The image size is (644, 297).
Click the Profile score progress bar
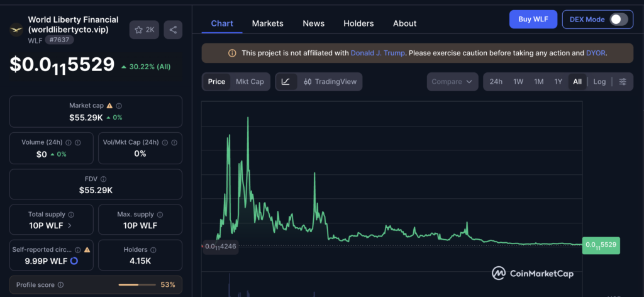click(137, 285)
